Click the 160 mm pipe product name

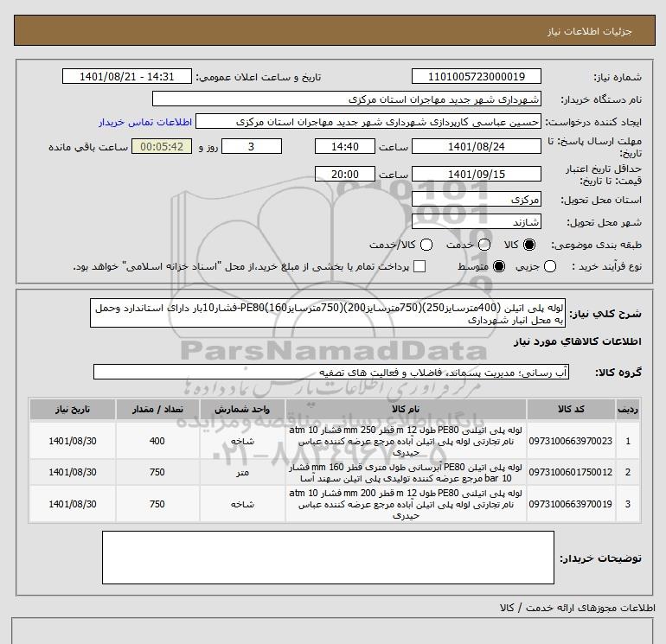(406, 473)
